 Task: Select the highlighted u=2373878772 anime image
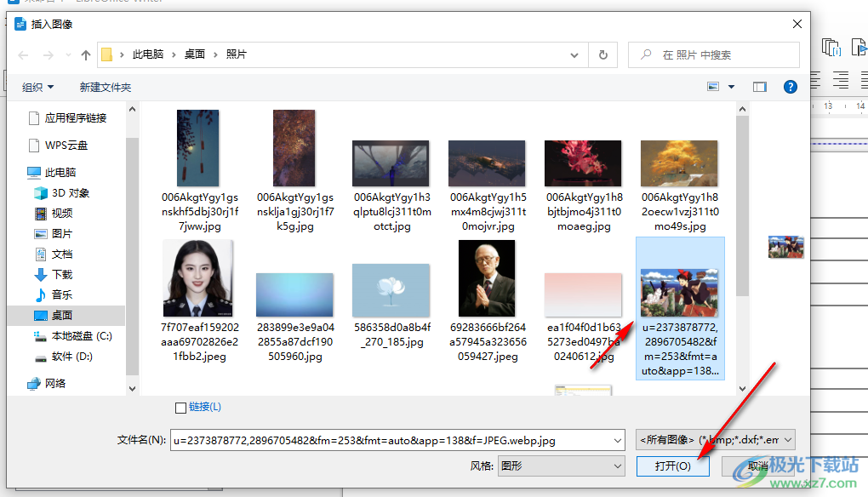click(680, 308)
